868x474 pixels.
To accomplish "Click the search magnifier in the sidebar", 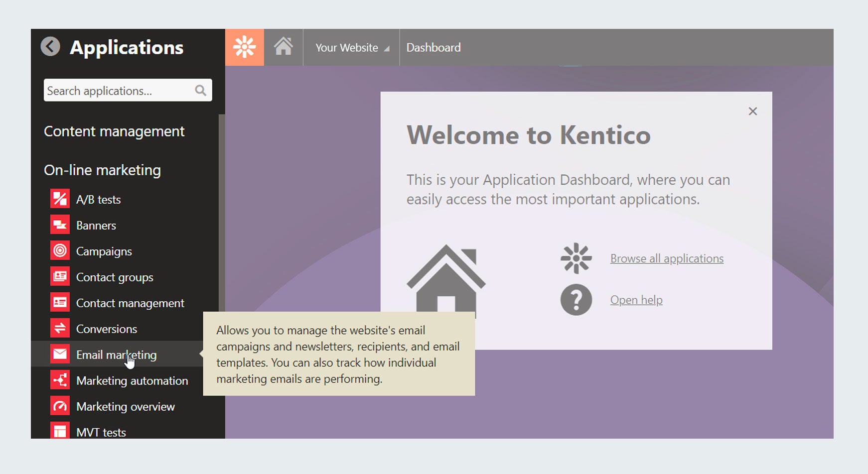I will (x=200, y=90).
